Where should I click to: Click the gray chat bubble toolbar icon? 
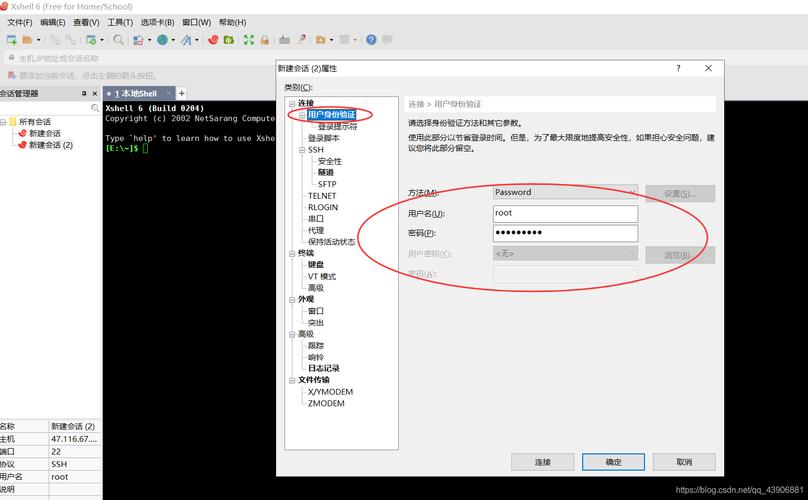point(387,40)
